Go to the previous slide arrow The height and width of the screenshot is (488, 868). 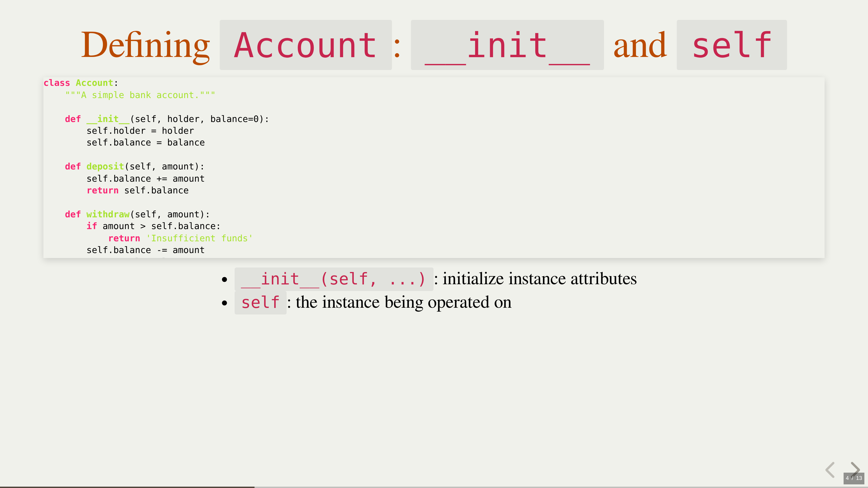[830, 469]
